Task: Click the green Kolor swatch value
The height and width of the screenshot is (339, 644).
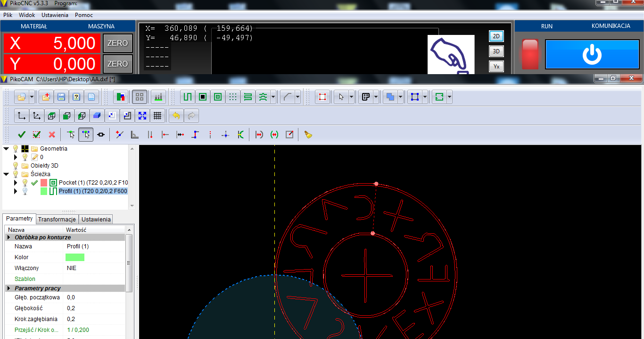Action: pyautogui.click(x=74, y=257)
